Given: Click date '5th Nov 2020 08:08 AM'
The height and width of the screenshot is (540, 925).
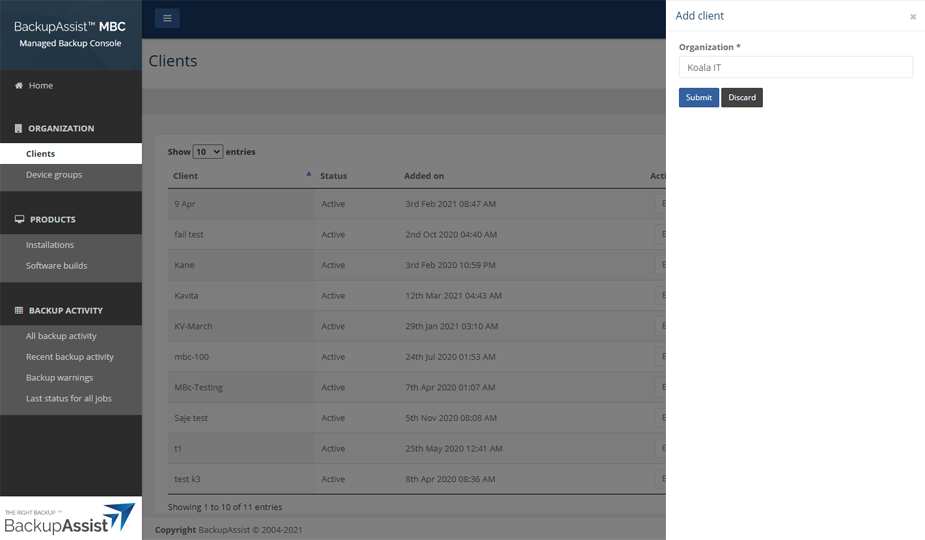Looking at the screenshot, I should 451,418.
